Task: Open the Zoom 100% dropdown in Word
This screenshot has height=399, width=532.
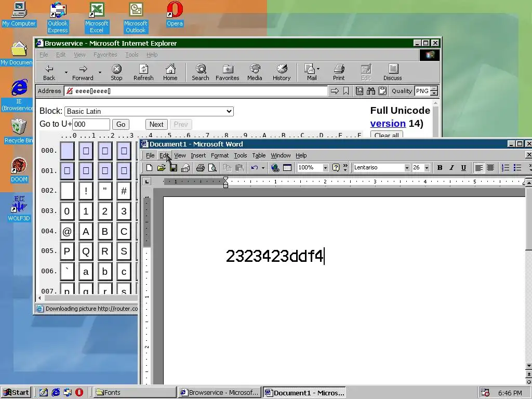Action: [325, 168]
